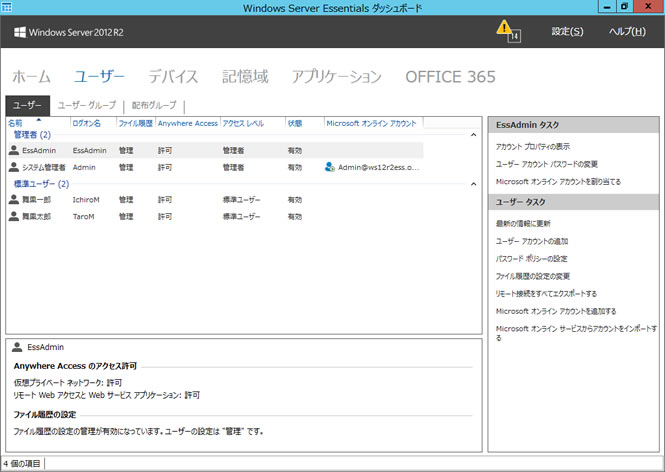Click the EssAdmin タスク section header

(573, 125)
